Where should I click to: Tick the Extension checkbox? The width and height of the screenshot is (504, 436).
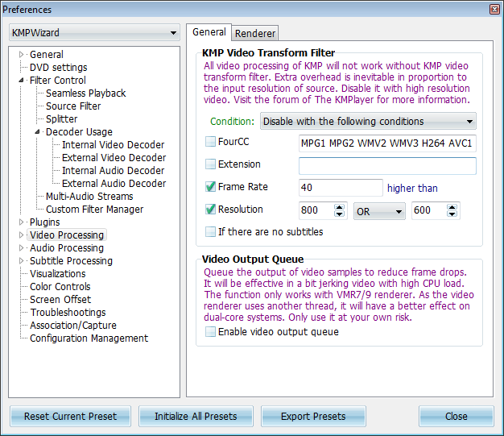[210, 164]
